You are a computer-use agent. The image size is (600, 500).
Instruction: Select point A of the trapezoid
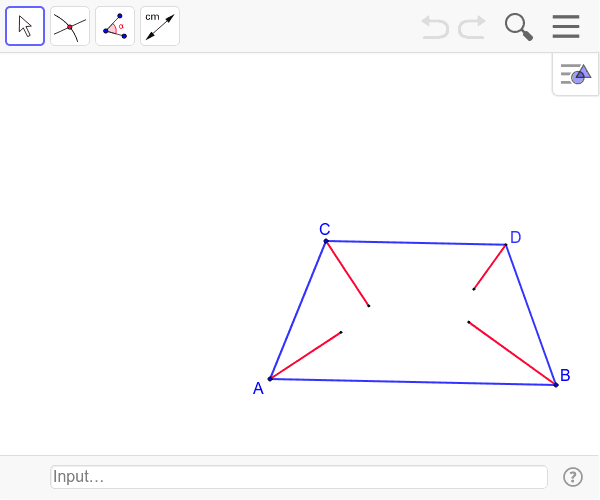click(270, 379)
